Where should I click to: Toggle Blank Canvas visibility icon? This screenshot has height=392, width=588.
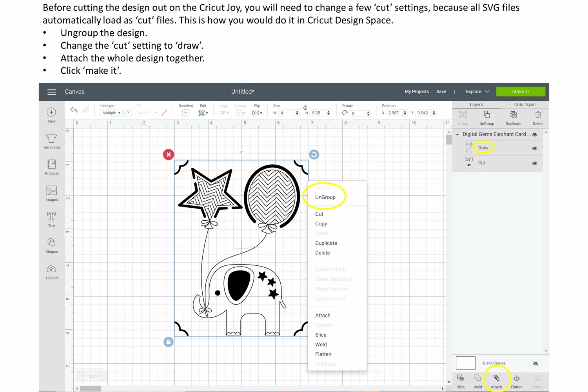coord(535,364)
